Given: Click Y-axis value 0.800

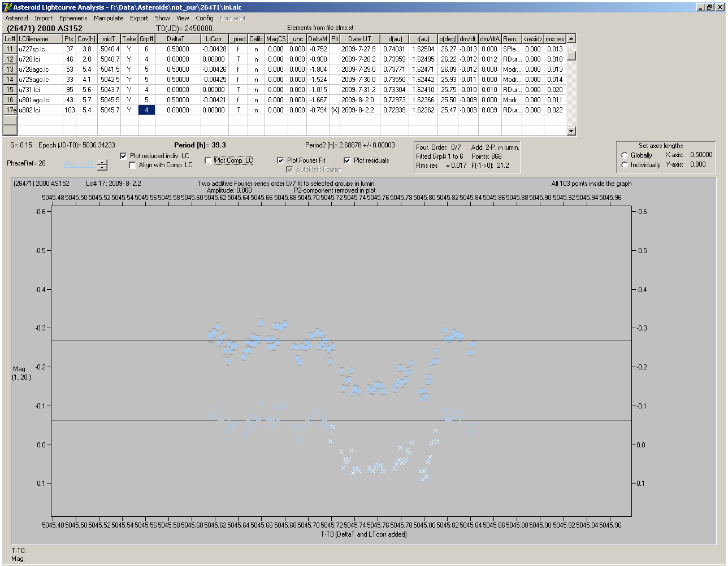Looking at the screenshot, I should [697, 164].
